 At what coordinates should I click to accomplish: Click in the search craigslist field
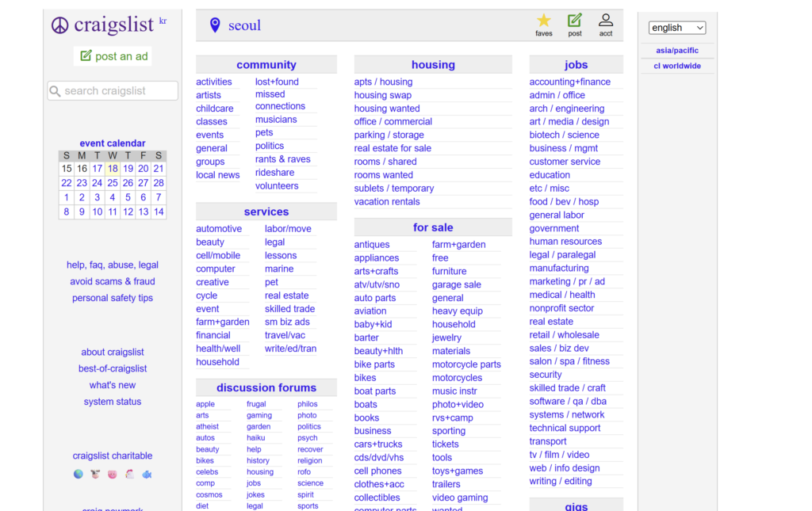click(113, 91)
